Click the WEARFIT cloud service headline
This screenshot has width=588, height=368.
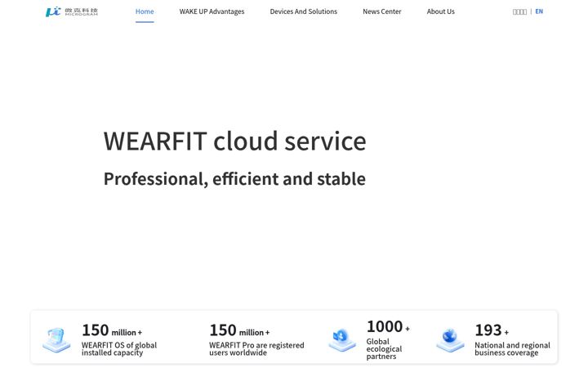pos(234,141)
